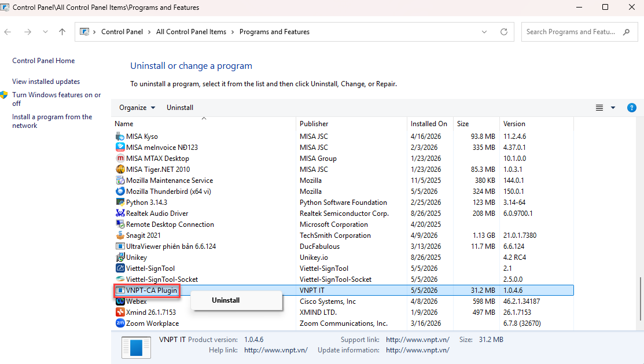Screen dimensions: 644x364
Task: Click the Control Panel breadcrumb
Action: tap(122, 32)
